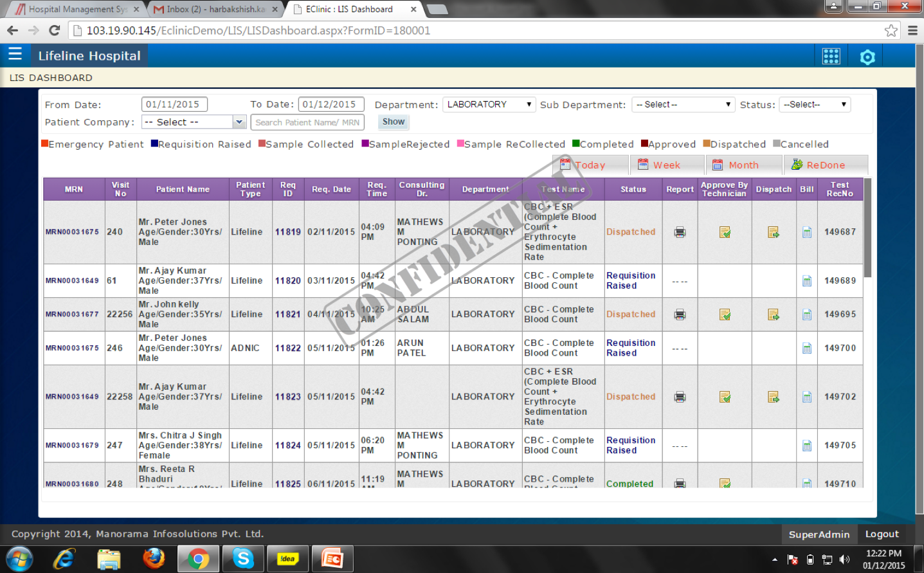Switch to the Hospital Management browser tab
This screenshot has width=924, height=573.
click(x=76, y=9)
